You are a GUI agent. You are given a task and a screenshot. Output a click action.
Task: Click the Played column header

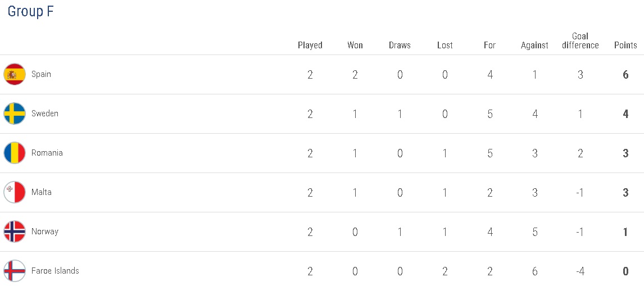310,45
